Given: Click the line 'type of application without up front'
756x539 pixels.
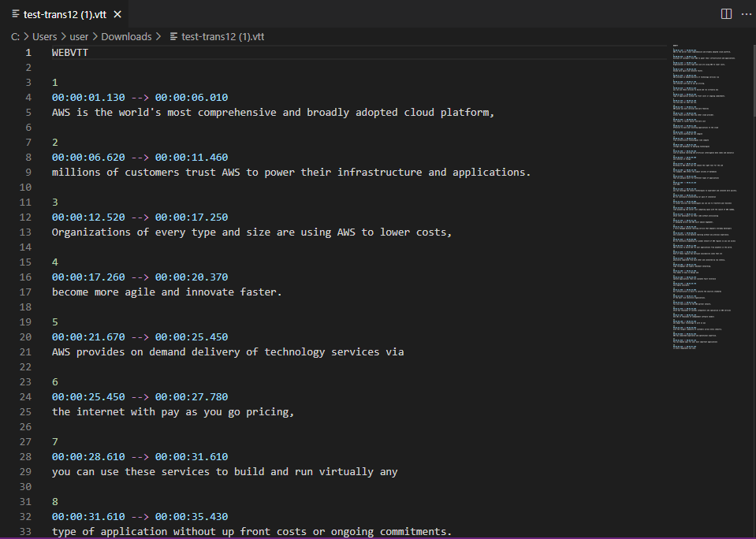Looking at the screenshot, I should 251,531.
